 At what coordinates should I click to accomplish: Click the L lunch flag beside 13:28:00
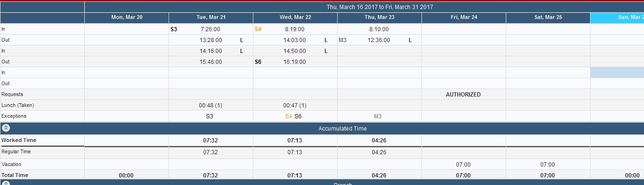[x=242, y=40]
